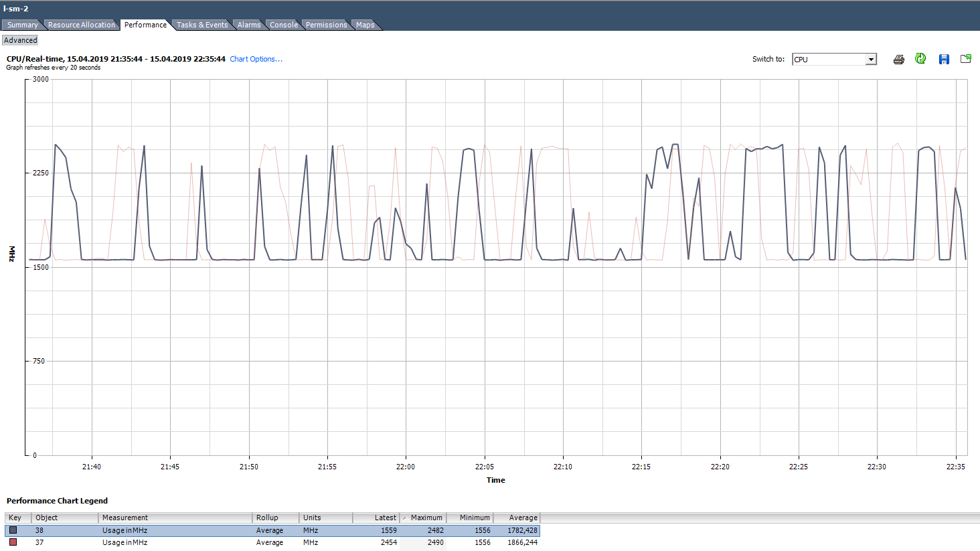Screen dimensions: 980x551
Task: Click the Advanced button
Action: tap(20, 40)
